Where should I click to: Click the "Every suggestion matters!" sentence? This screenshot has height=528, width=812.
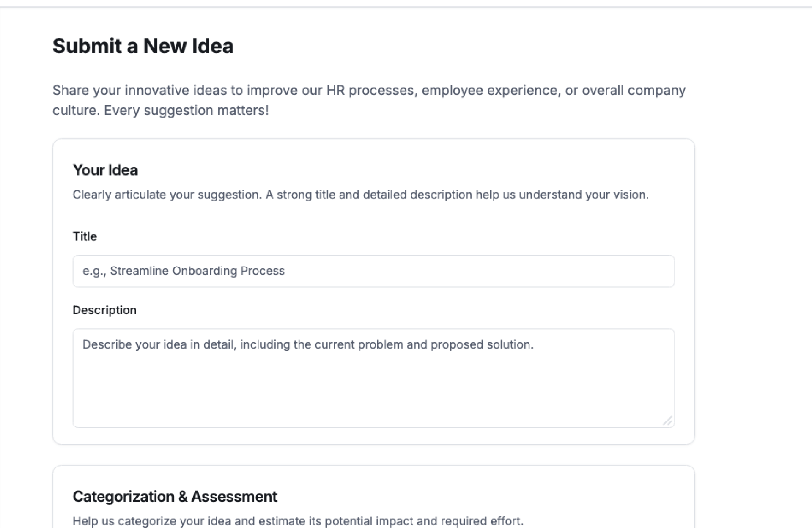[x=186, y=110]
